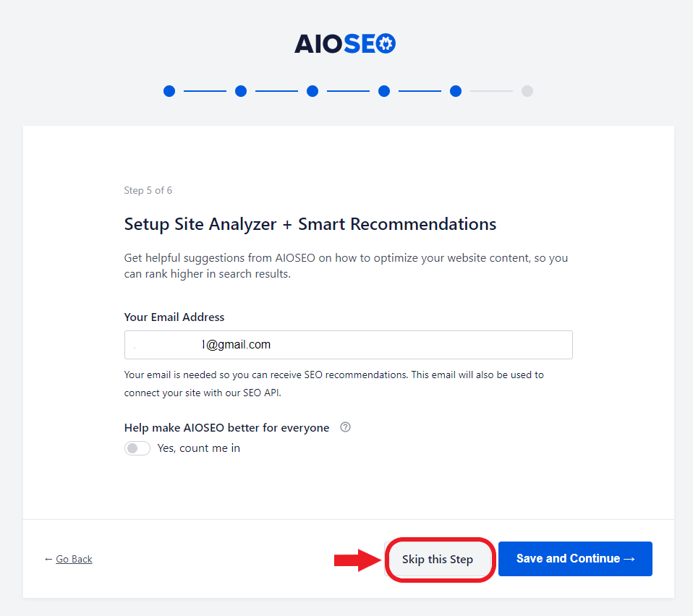693x616 pixels.
Task: Follow the Go Back link
Action: coord(74,559)
